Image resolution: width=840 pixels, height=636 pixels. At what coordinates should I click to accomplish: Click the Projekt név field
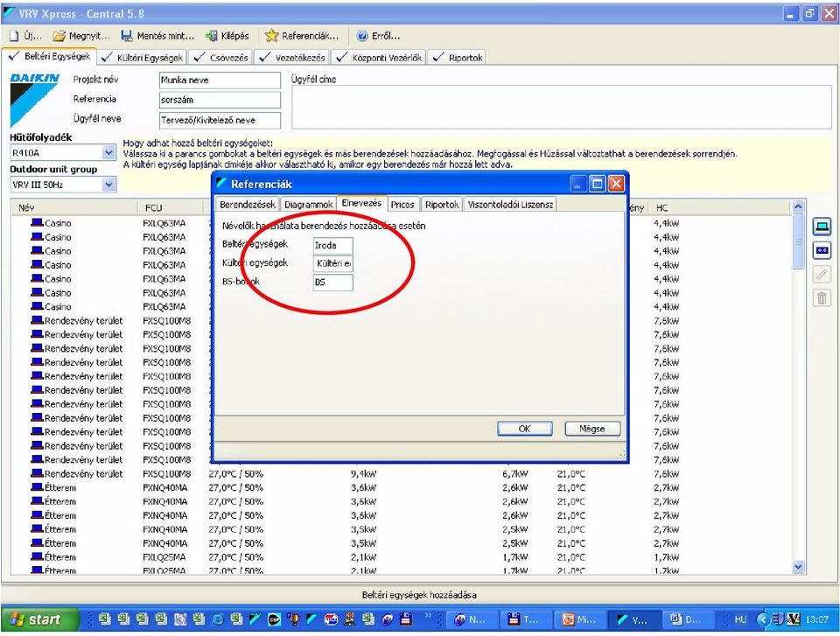pos(220,80)
